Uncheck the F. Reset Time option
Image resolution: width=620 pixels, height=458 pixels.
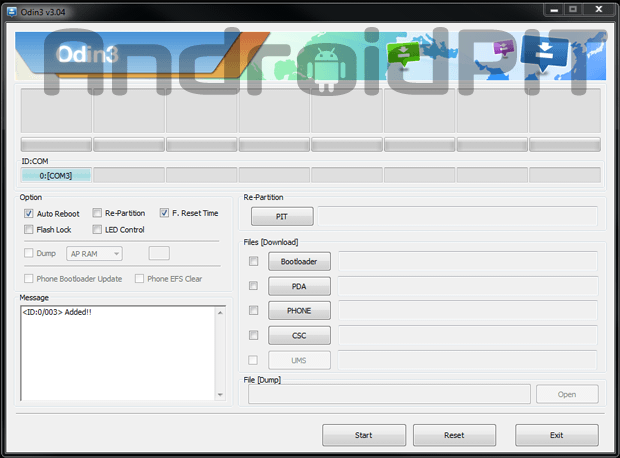click(164, 213)
